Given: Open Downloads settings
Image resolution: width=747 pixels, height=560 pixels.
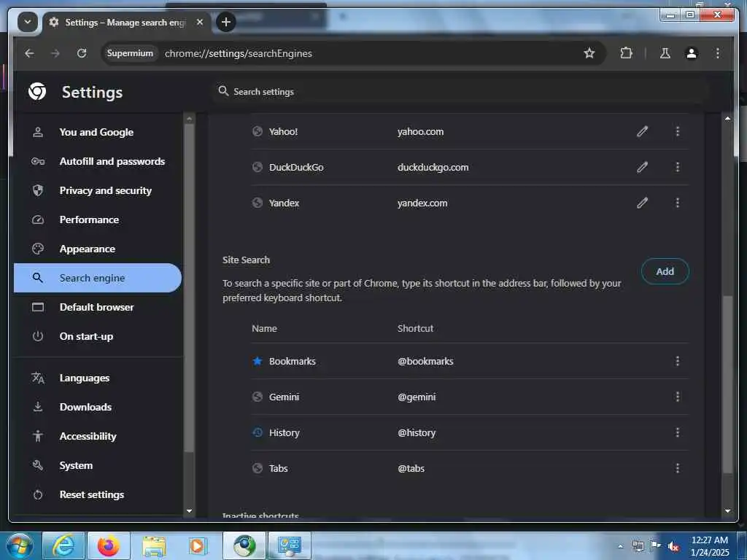Looking at the screenshot, I should pyautogui.click(x=98, y=407).
